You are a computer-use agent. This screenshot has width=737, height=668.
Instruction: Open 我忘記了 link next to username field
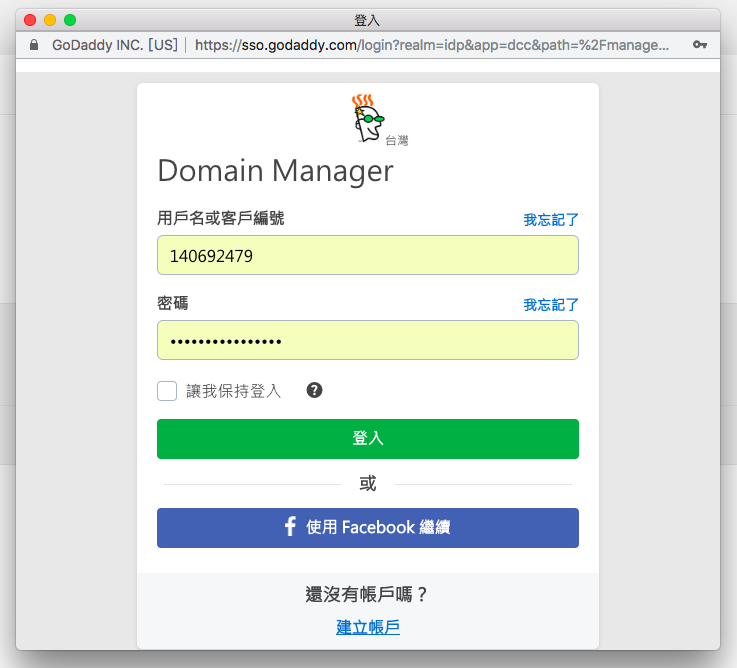[551, 220]
